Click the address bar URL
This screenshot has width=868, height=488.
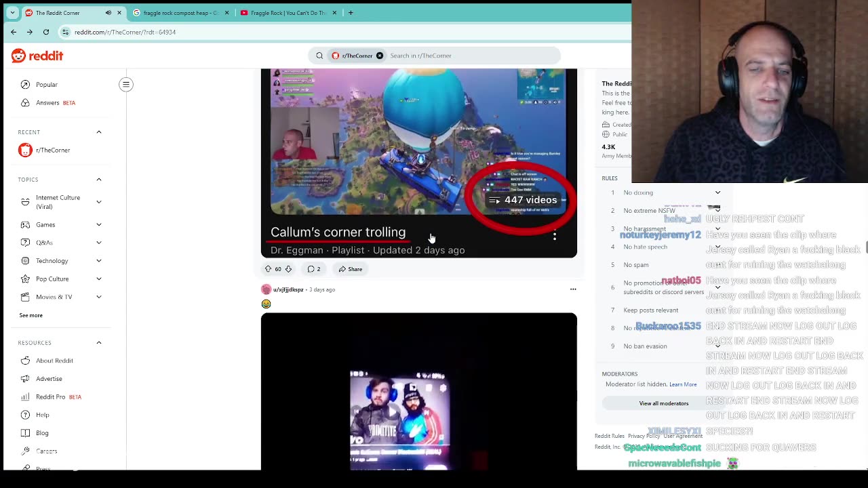point(125,32)
